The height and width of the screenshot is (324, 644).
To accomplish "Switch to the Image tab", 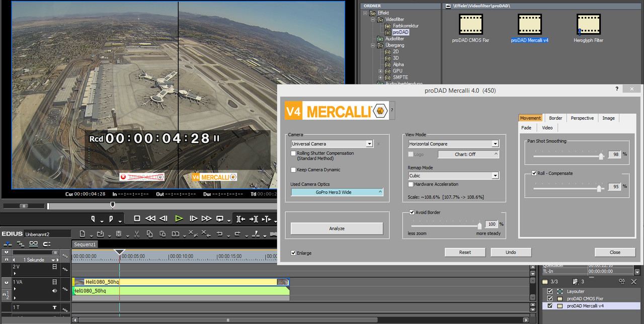I will click(608, 118).
